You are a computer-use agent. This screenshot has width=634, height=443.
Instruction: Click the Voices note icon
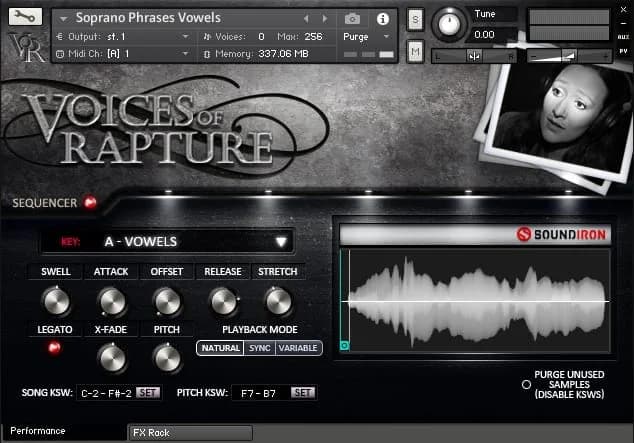tap(207, 37)
